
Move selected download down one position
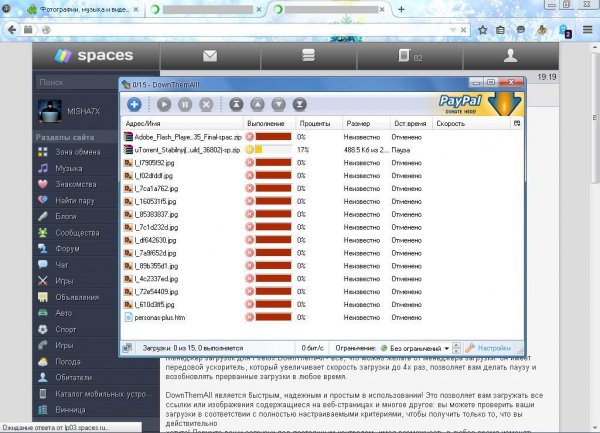point(279,104)
